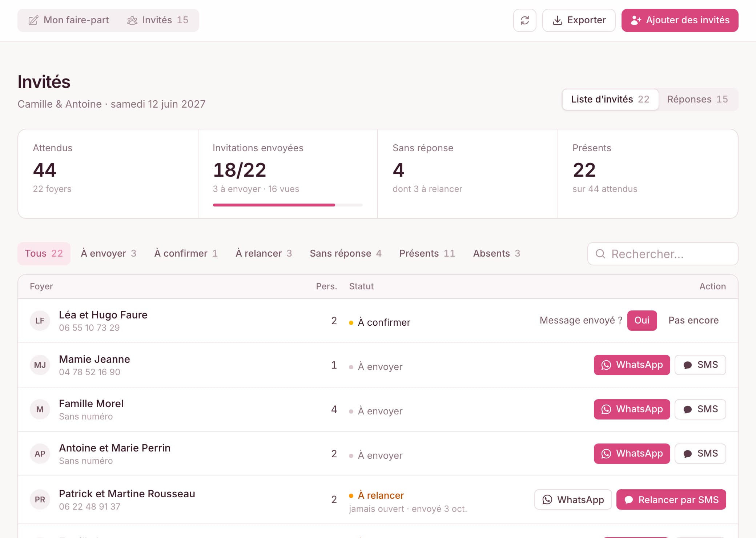Click the refresh icon button
The height and width of the screenshot is (538, 756).
tap(524, 20)
